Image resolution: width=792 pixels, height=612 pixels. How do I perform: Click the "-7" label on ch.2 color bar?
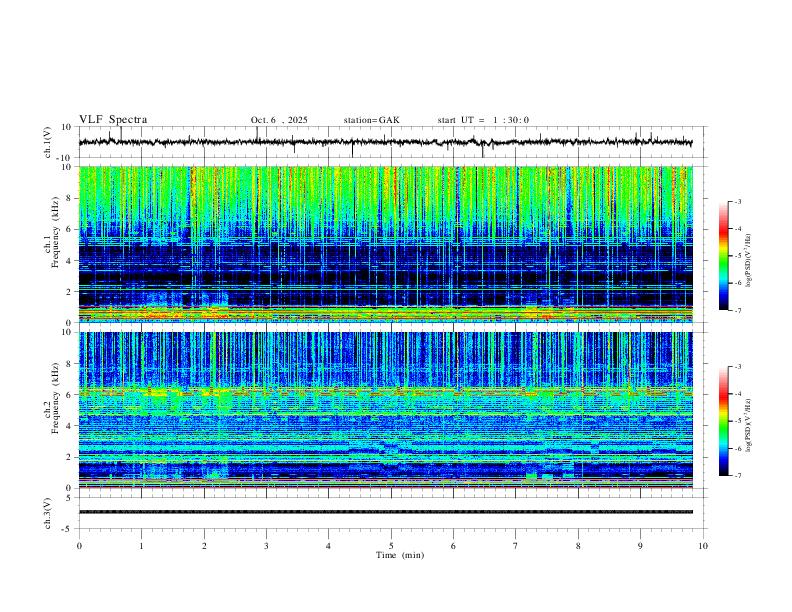click(x=738, y=476)
